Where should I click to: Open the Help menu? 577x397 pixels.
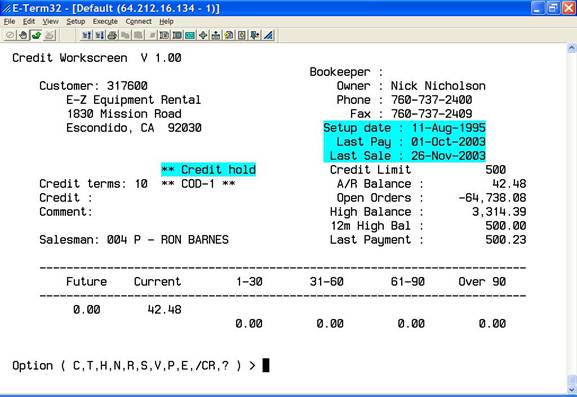[166, 22]
